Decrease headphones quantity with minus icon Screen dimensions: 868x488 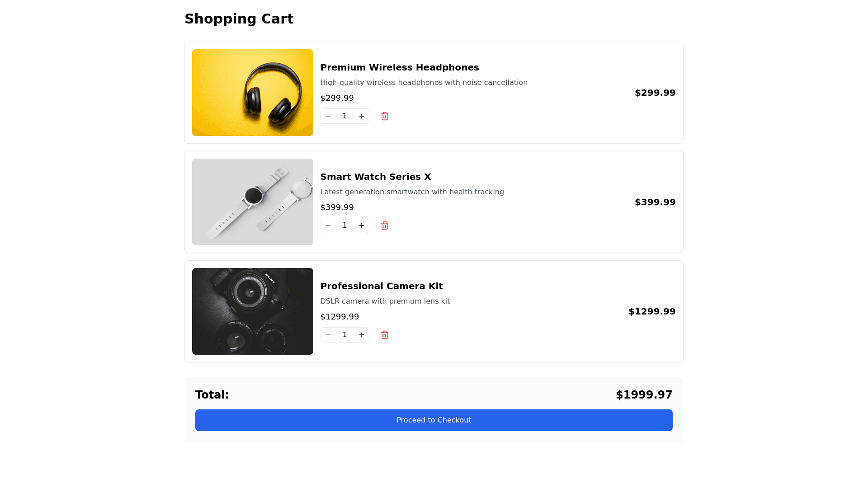click(328, 116)
